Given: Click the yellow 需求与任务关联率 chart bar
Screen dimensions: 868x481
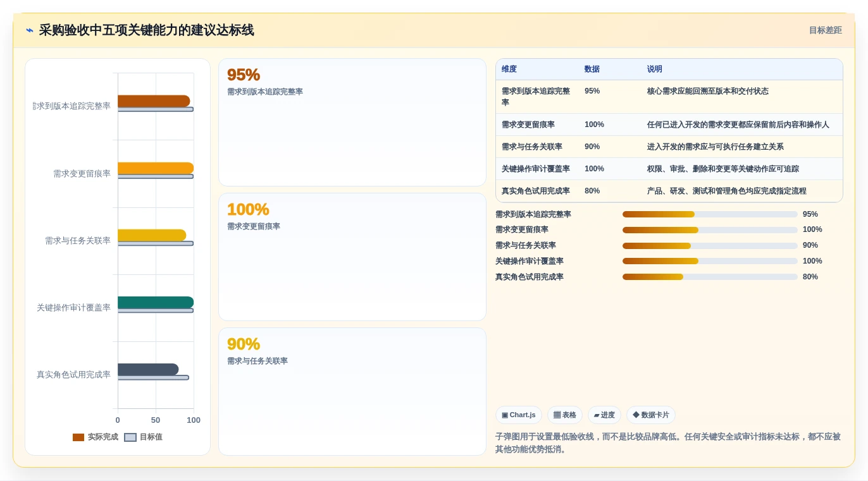Looking at the screenshot, I should click(x=152, y=235).
